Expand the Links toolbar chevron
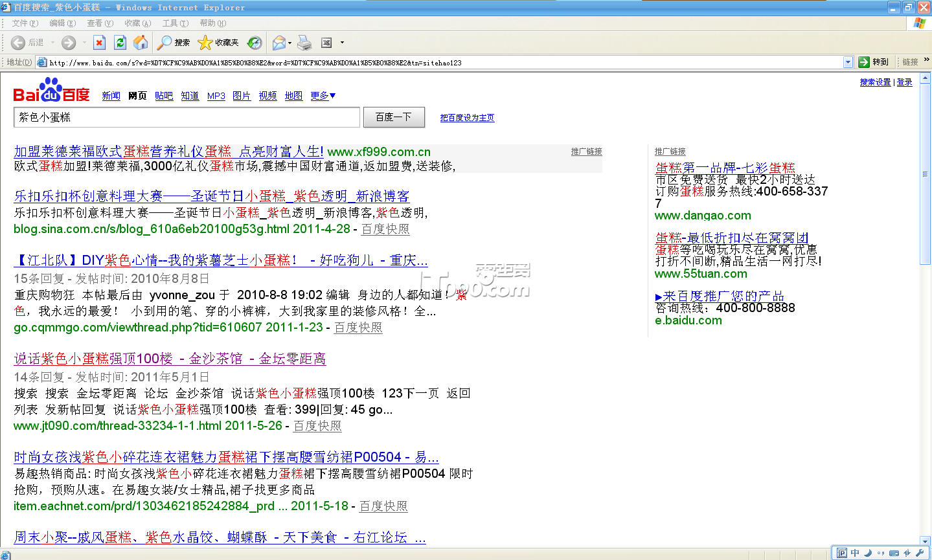This screenshot has height=560, width=932. (x=927, y=60)
